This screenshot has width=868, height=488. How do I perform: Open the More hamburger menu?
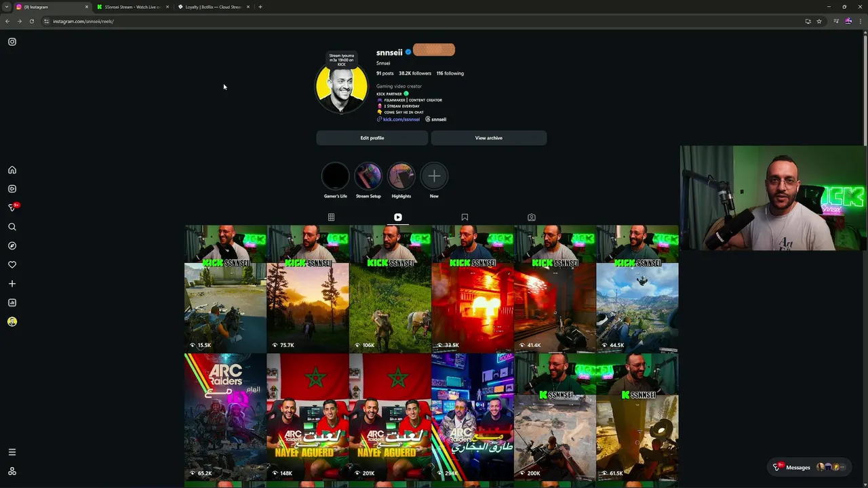coord(12,452)
